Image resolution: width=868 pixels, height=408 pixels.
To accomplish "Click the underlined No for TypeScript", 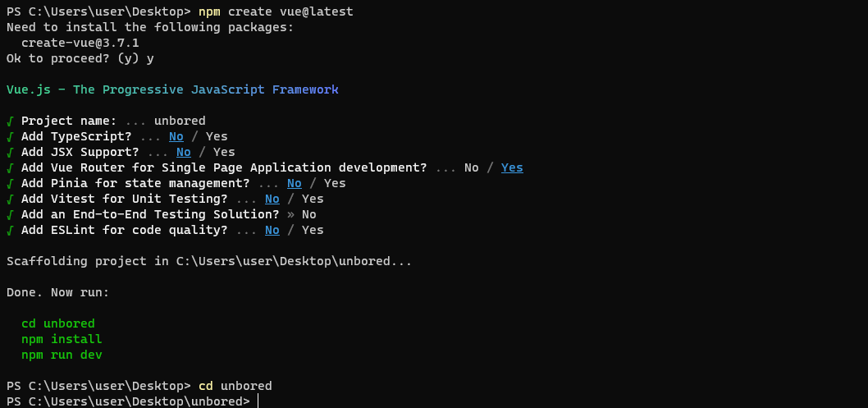I will (176, 136).
